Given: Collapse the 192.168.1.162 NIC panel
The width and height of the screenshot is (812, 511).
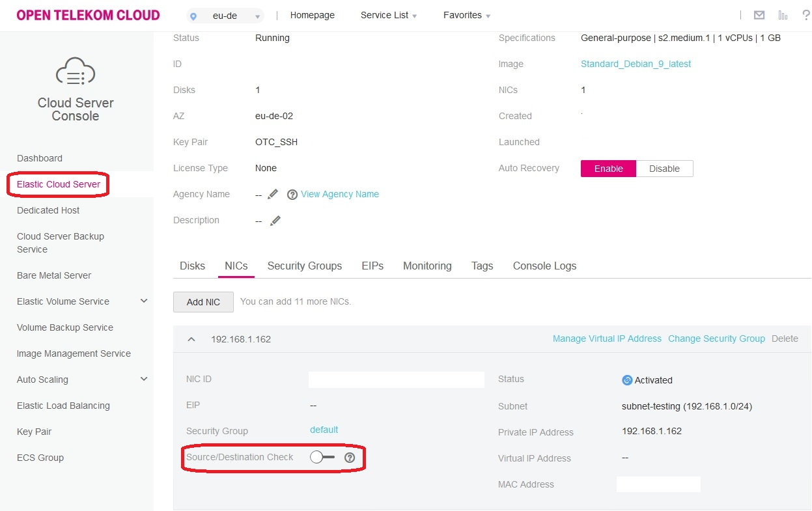Looking at the screenshot, I should pyautogui.click(x=191, y=339).
